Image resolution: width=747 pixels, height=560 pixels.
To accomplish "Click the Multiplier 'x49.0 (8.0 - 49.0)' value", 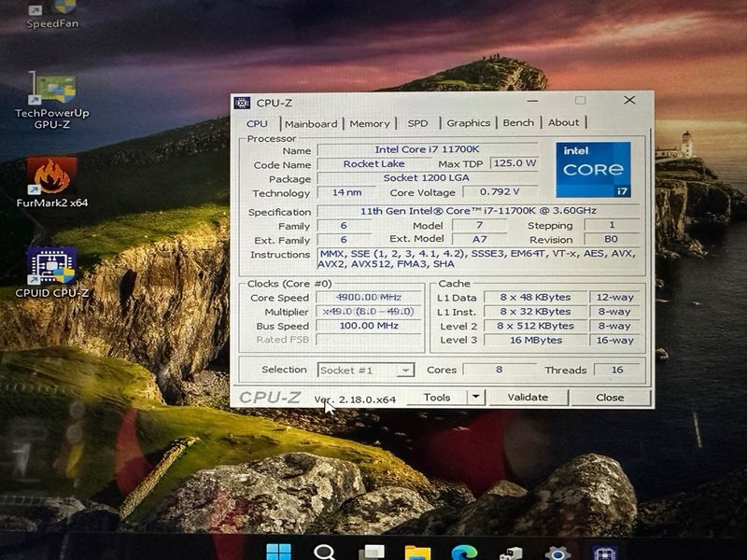I will click(x=369, y=312).
